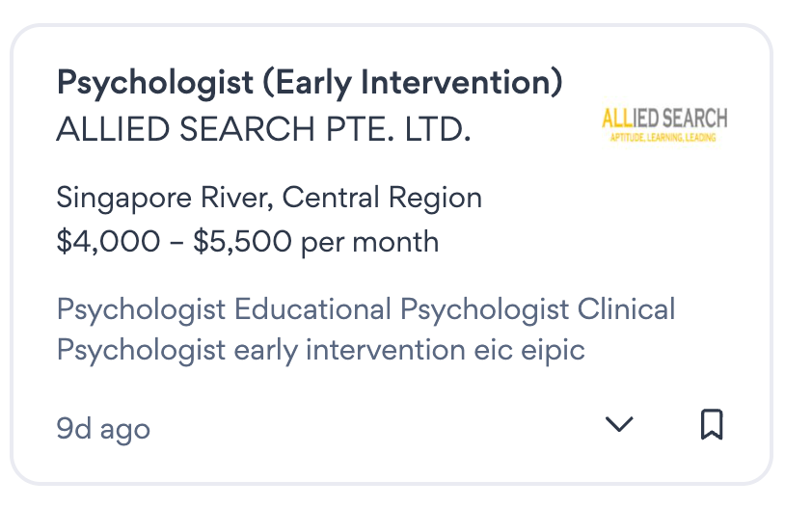This screenshot has height=507, width=812.
Task: Click 'Early Intervention' in the job heading
Action: tap(412, 83)
